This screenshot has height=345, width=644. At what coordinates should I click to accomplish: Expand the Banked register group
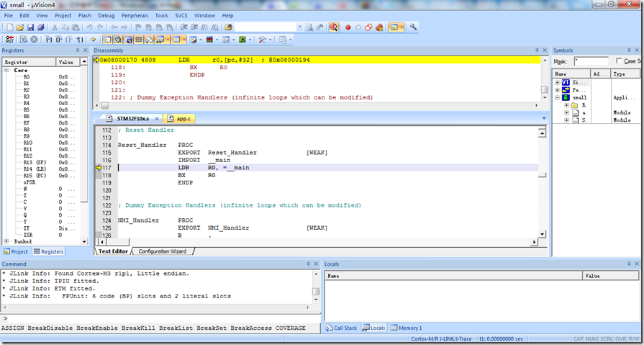6,241
